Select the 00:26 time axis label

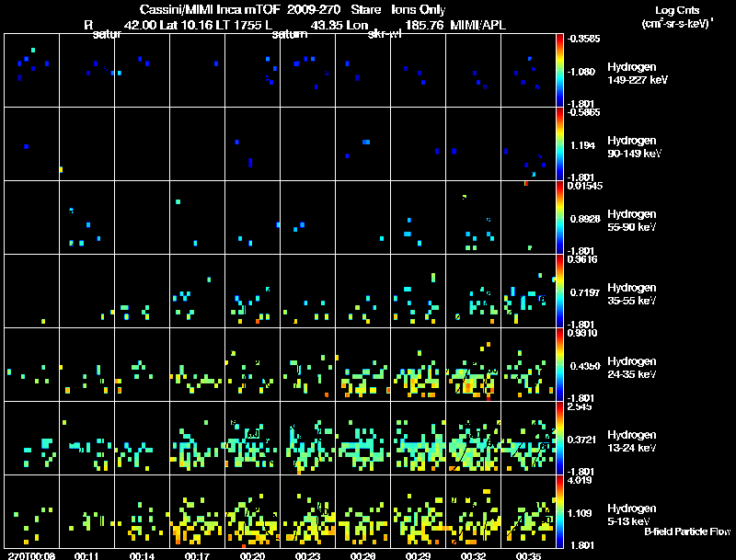(362, 555)
